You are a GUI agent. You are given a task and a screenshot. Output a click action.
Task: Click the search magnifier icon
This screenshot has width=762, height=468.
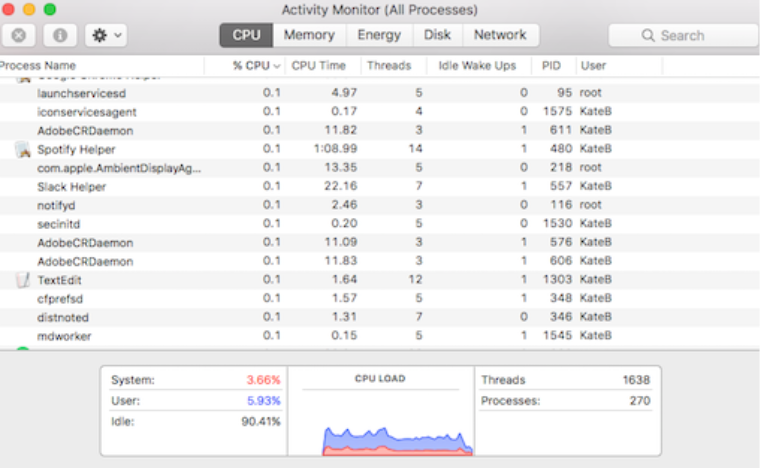[x=648, y=35]
